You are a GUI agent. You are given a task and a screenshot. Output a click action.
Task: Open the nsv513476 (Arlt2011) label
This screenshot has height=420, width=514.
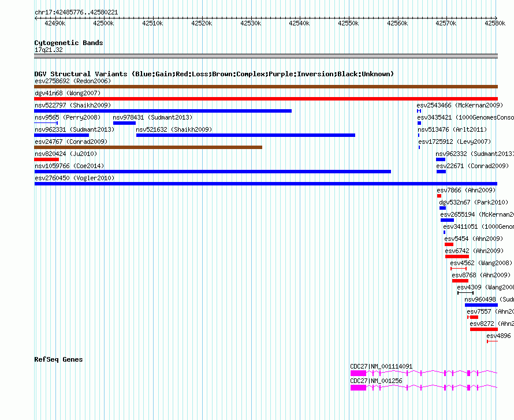pos(452,129)
